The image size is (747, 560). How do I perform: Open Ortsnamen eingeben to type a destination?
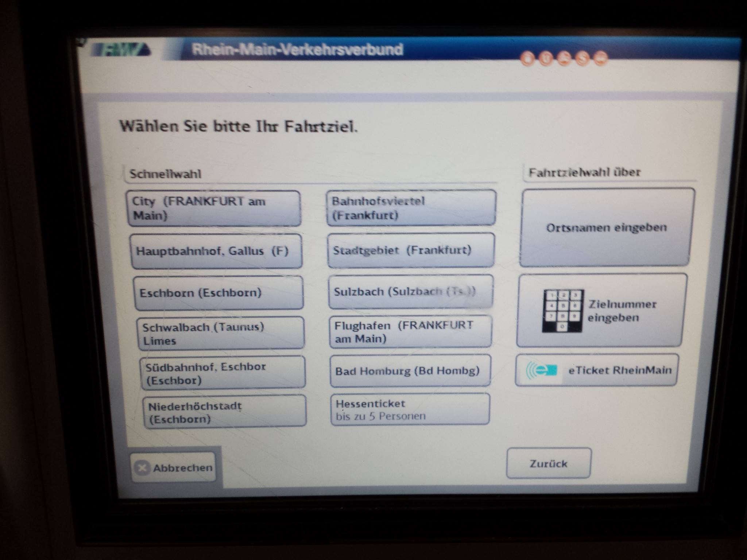[607, 228]
